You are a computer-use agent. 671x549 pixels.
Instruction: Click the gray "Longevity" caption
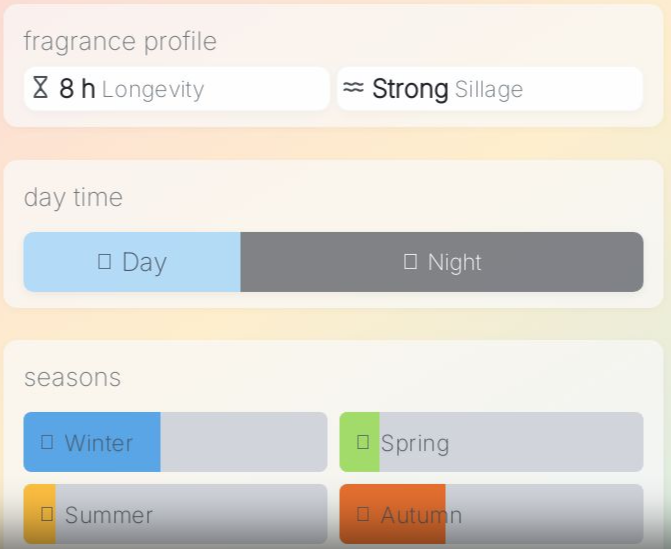[x=152, y=90]
